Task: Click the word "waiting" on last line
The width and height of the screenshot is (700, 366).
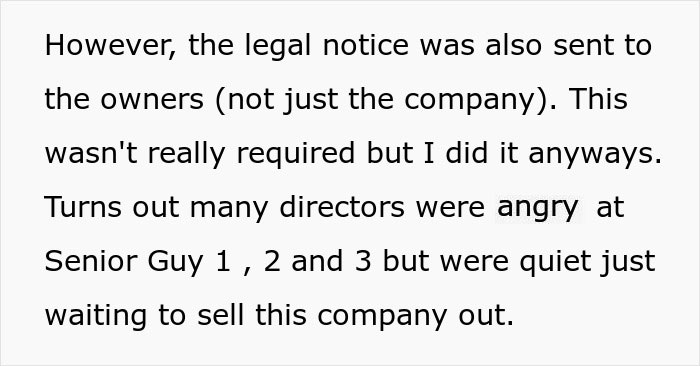Action: (x=96, y=316)
